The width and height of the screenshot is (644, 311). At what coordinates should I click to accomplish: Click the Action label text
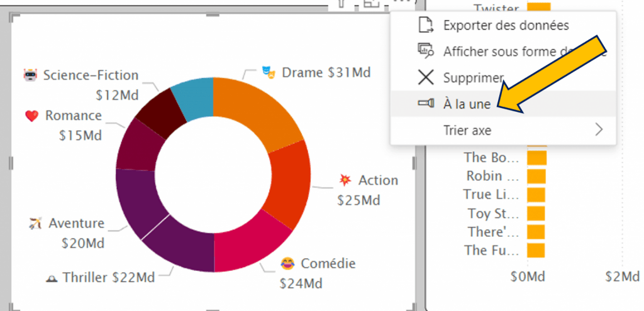tap(378, 180)
